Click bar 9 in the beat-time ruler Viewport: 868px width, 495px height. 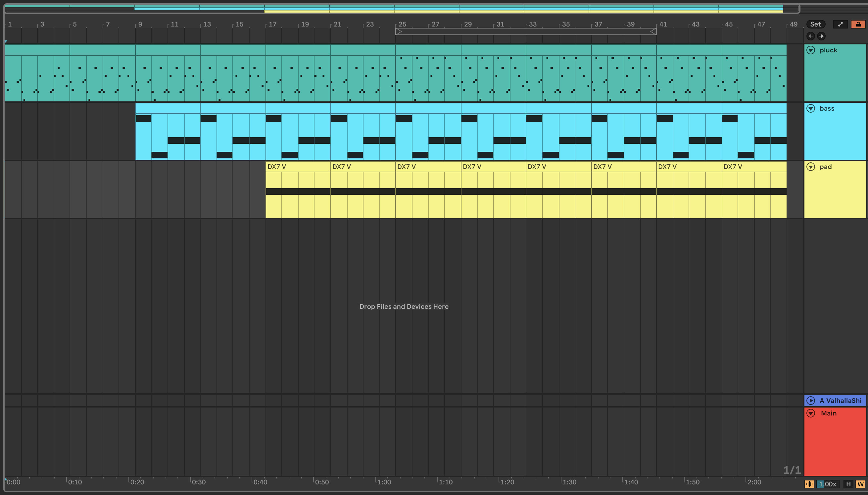click(x=140, y=24)
